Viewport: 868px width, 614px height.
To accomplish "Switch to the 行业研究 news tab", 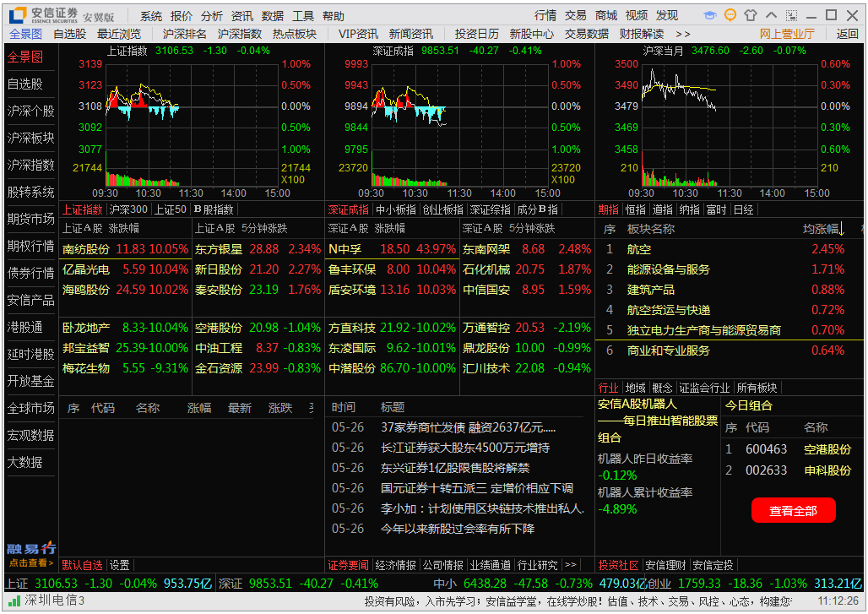I will 537,565.
